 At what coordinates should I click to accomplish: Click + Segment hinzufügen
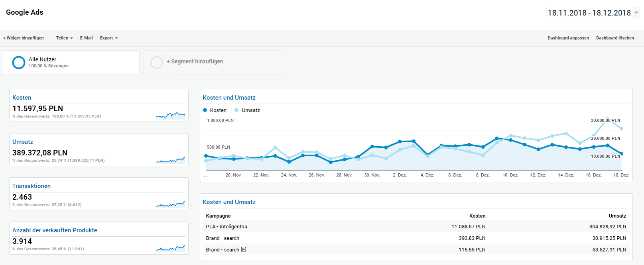point(195,61)
